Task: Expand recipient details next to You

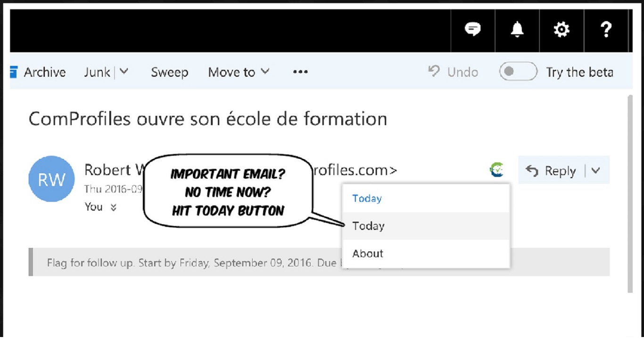Action: coord(113,207)
